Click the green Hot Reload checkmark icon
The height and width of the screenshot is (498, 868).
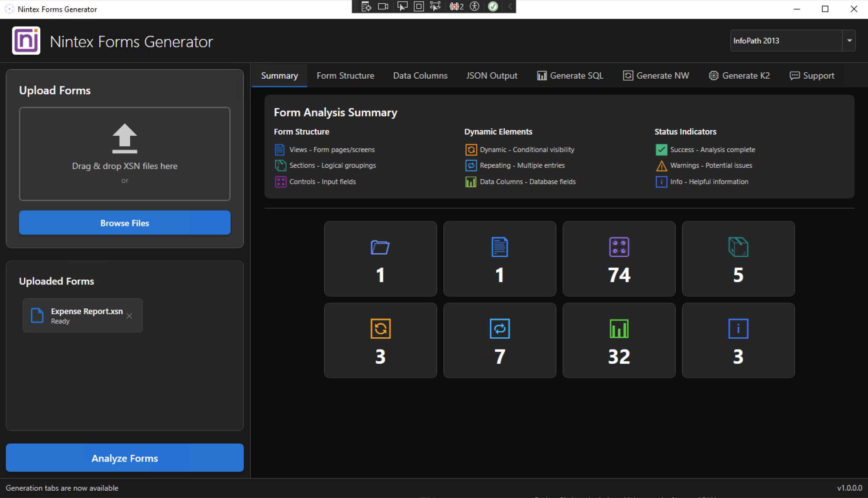coord(493,7)
